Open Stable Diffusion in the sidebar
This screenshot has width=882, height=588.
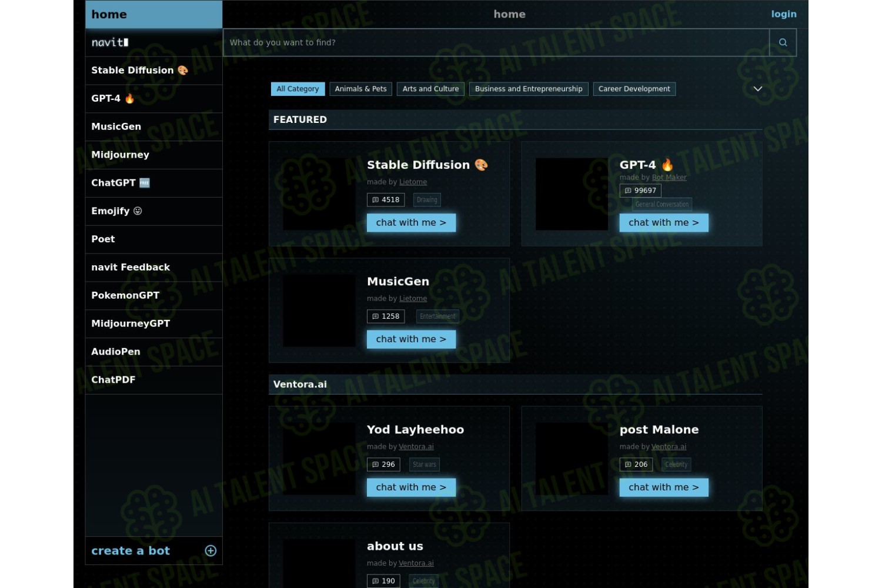click(153, 71)
